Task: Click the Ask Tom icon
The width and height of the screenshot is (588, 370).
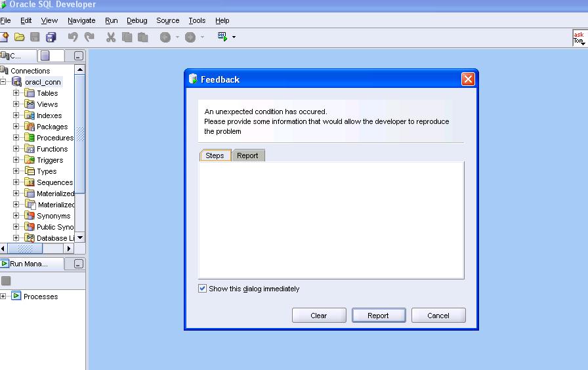Action: tap(578, 38)
